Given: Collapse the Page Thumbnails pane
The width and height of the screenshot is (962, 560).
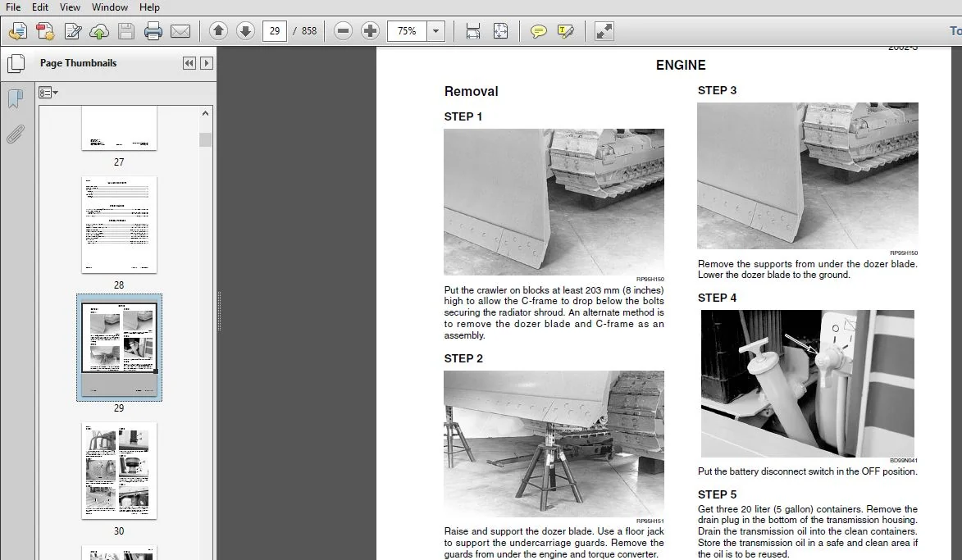Looking at the screenshot, I should click(x=189, y=63).
